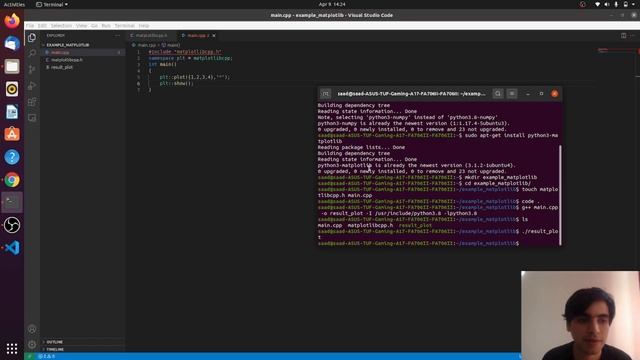Click the green remote indicator in status bar
The height and width of the screenshot is (360, 640).
29,356
